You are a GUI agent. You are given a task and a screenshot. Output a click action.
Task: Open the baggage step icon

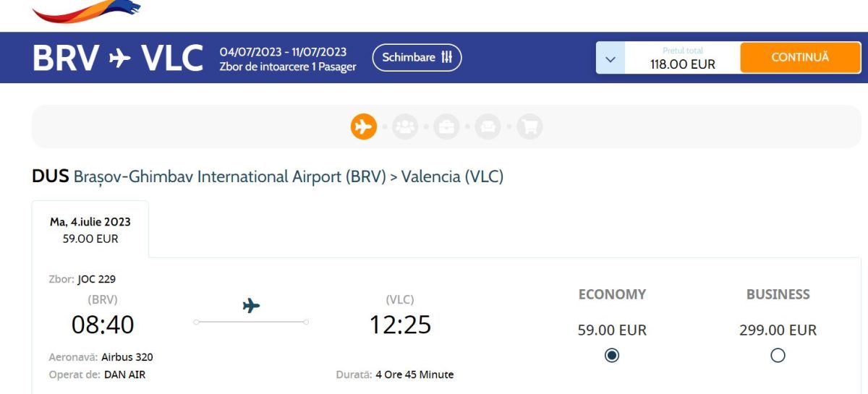click(446, 127)
